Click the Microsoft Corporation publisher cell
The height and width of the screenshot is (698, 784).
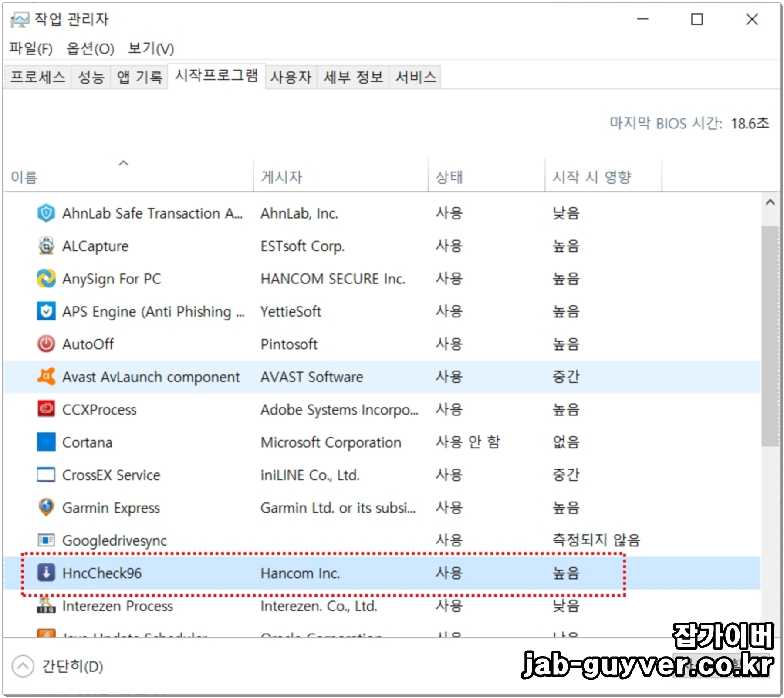click(x=331, y=442)
